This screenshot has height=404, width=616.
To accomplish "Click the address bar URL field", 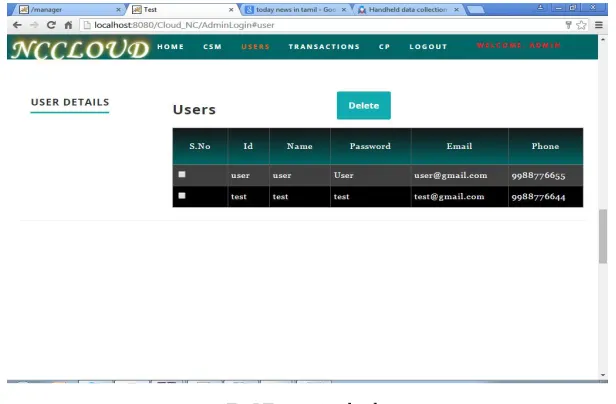I will pyautogui.click(x=322, y=25).
